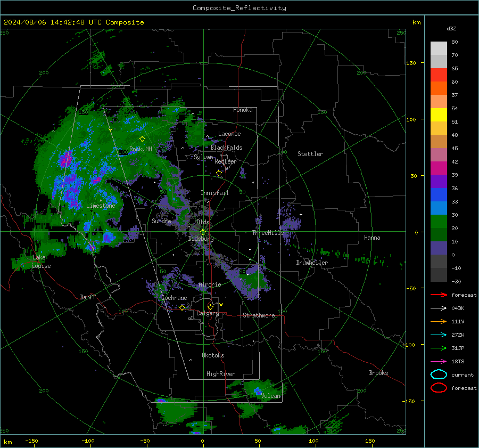The image size is (479, 448).
Task: Click the Limestone label on the map
Action: click(x=101, y=206)
